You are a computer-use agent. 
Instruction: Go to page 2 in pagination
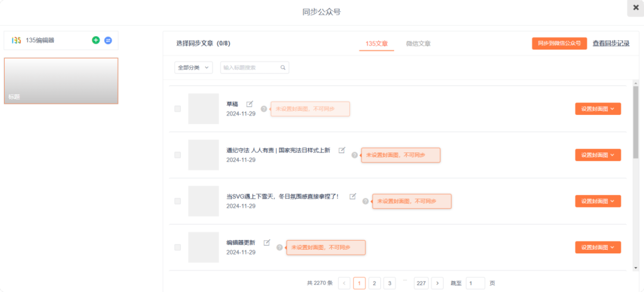[374, 283]
